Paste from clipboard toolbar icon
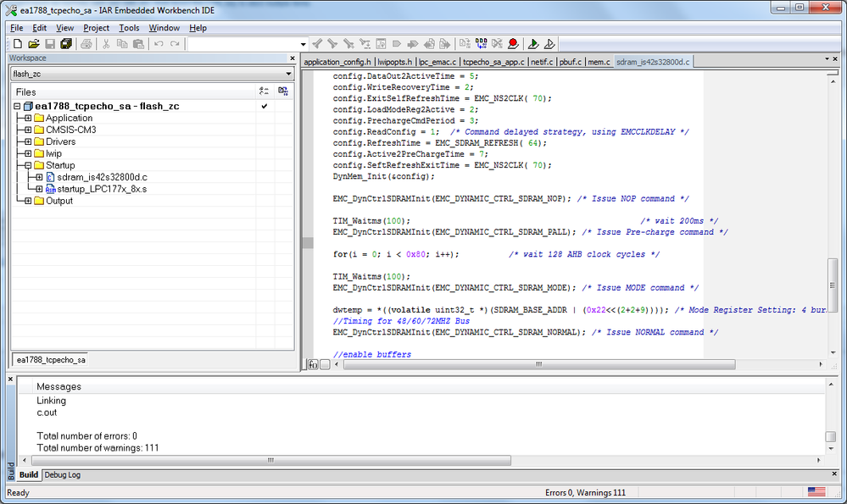 pyautogui.click(x=138, y=44)
